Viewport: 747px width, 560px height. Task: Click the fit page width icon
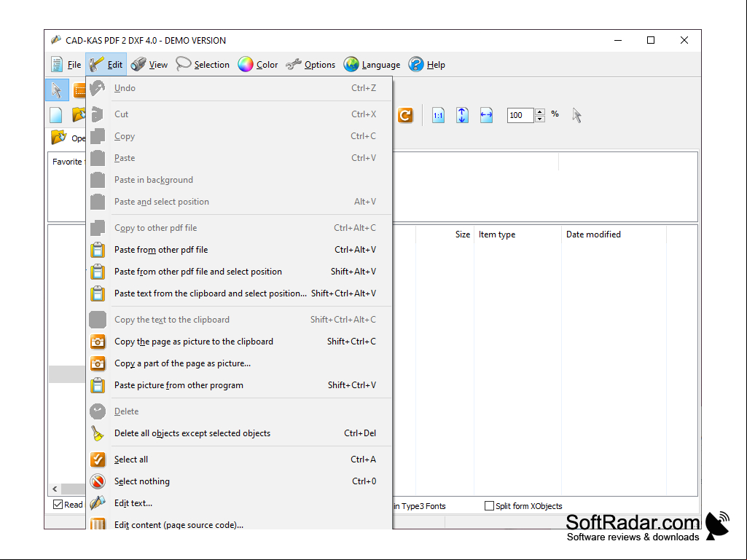pos(486,115)
